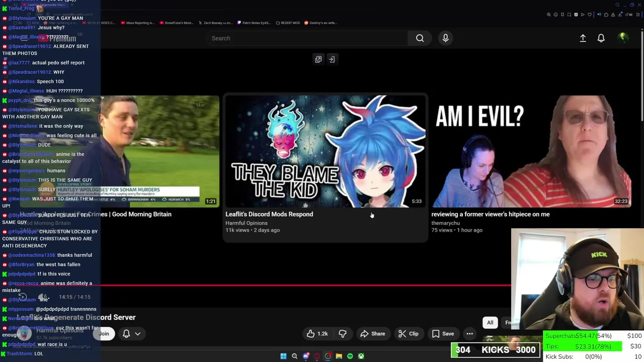Open the Xbox app from the taskbar
Screen dimensions: 644x362
[x=361, y=356]
